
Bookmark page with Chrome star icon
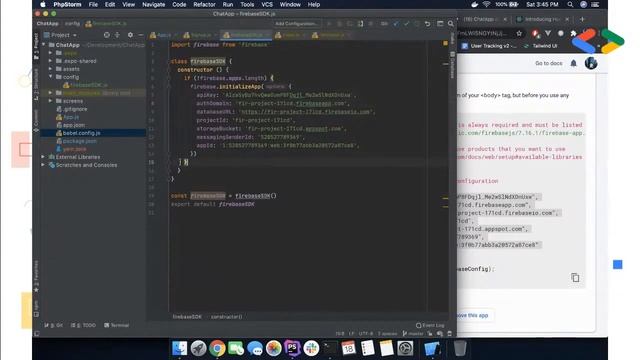(519, 33)
